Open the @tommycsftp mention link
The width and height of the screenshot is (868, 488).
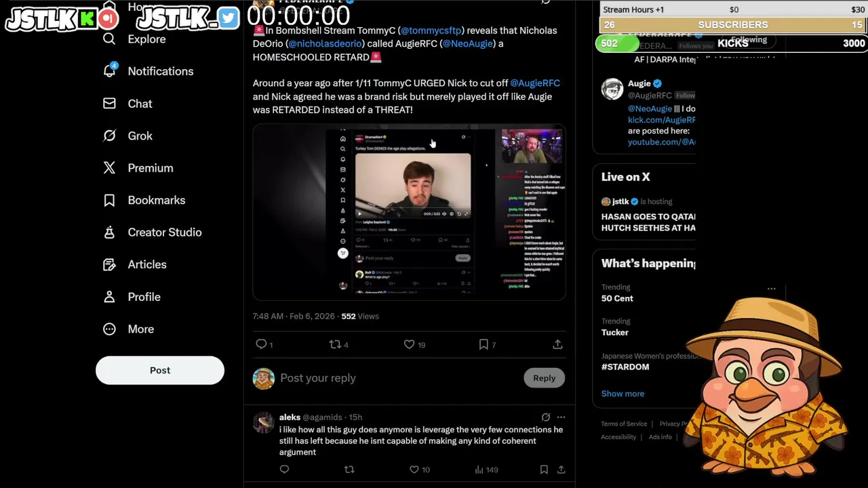click(431, 30)
